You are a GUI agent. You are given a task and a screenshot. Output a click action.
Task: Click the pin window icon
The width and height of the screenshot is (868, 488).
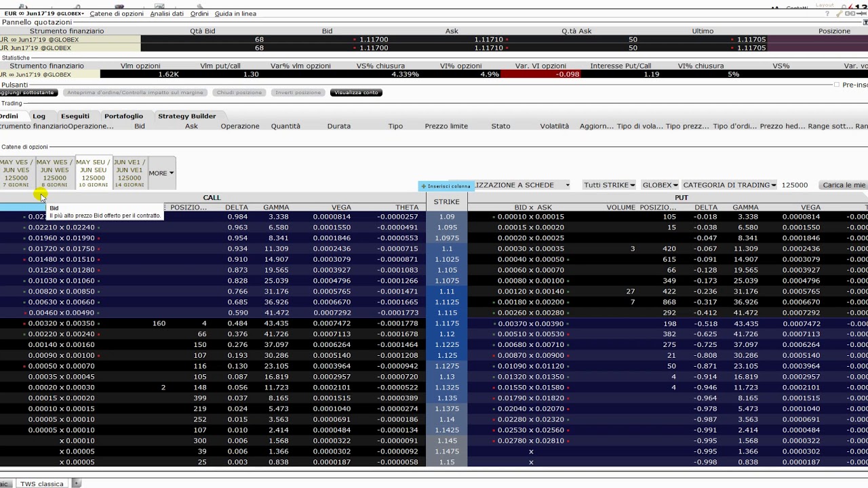coord(861,14)
